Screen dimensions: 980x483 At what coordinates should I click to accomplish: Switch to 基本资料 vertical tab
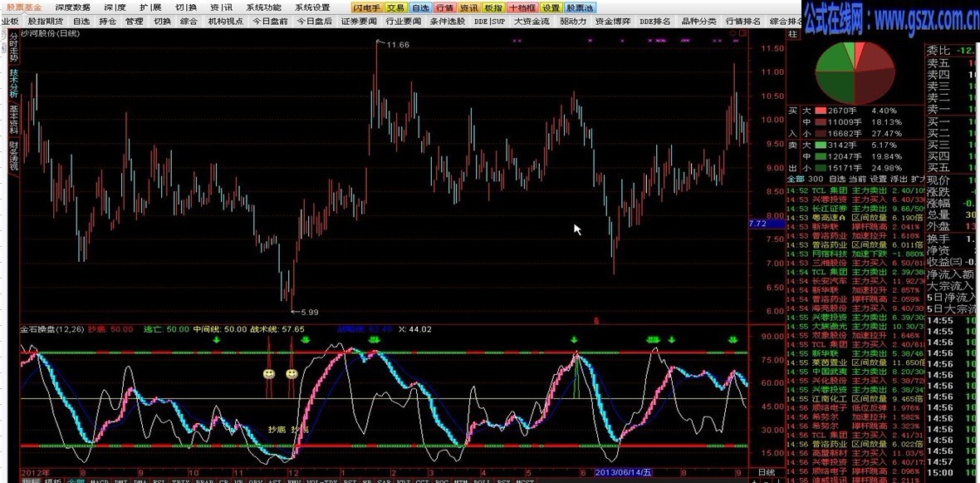click(x=13, y=119)
